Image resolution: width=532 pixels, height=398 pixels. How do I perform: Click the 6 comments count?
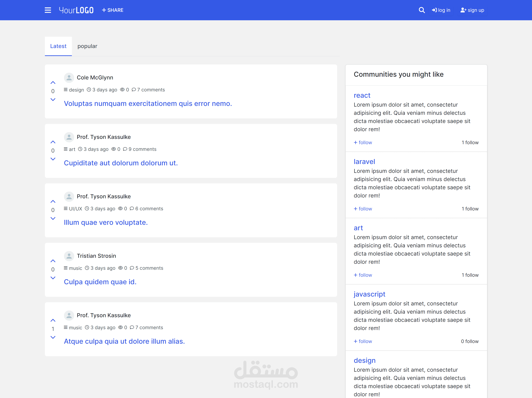point(146,209)
